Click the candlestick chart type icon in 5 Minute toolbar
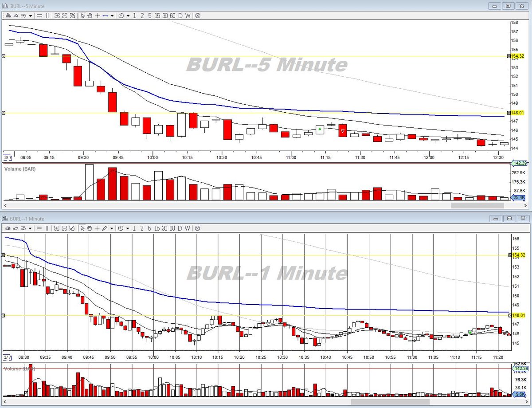Viewport: 532px width, 408px height. point(8,16)
